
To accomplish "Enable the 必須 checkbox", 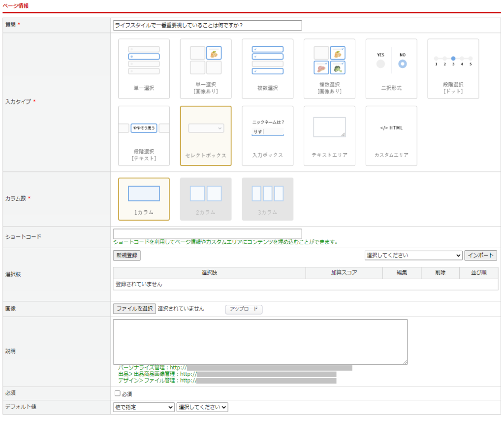I will [117, 393].
